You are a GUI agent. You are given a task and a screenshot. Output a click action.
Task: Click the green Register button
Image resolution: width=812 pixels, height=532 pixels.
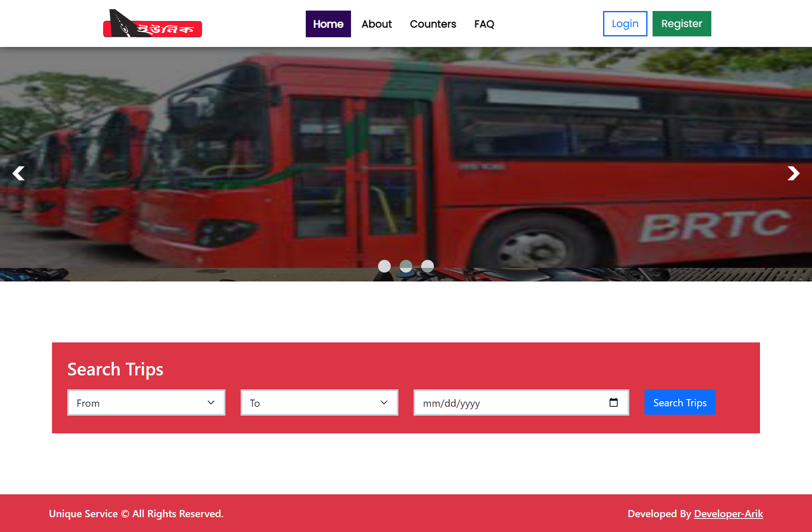(682, 24)
